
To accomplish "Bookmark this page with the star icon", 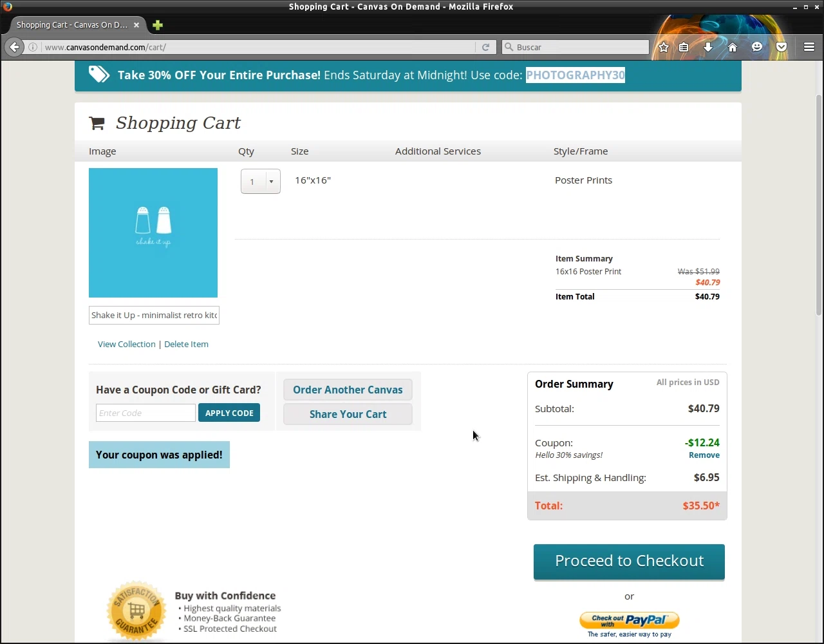I will (664, 47).
